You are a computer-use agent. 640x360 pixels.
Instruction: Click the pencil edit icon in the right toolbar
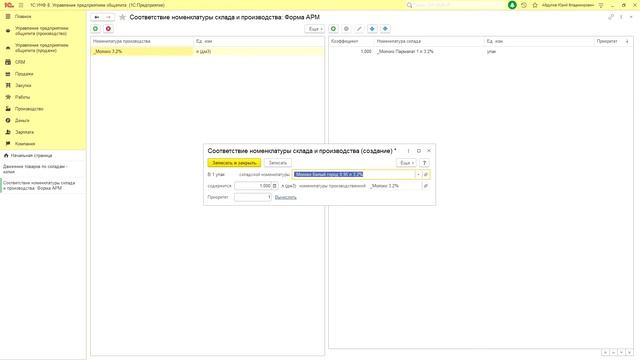click(x=359, y=29)
